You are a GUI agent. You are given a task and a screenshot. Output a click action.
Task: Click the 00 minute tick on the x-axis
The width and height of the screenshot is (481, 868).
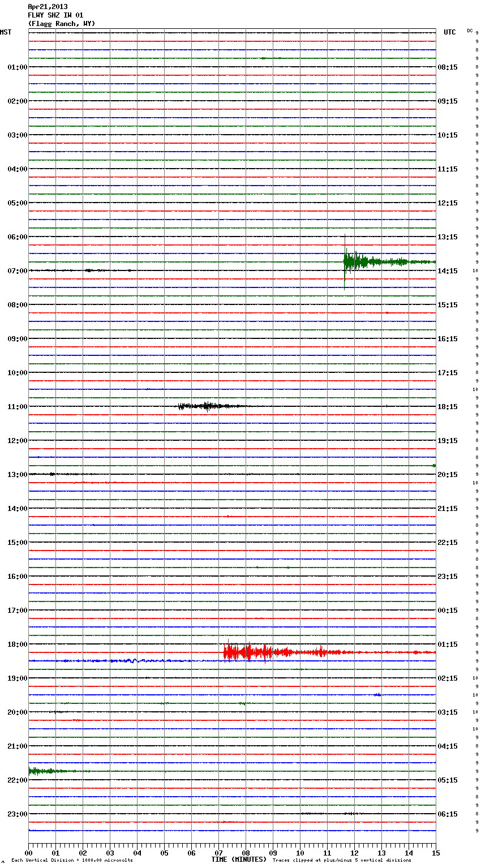tap(29, 853)
